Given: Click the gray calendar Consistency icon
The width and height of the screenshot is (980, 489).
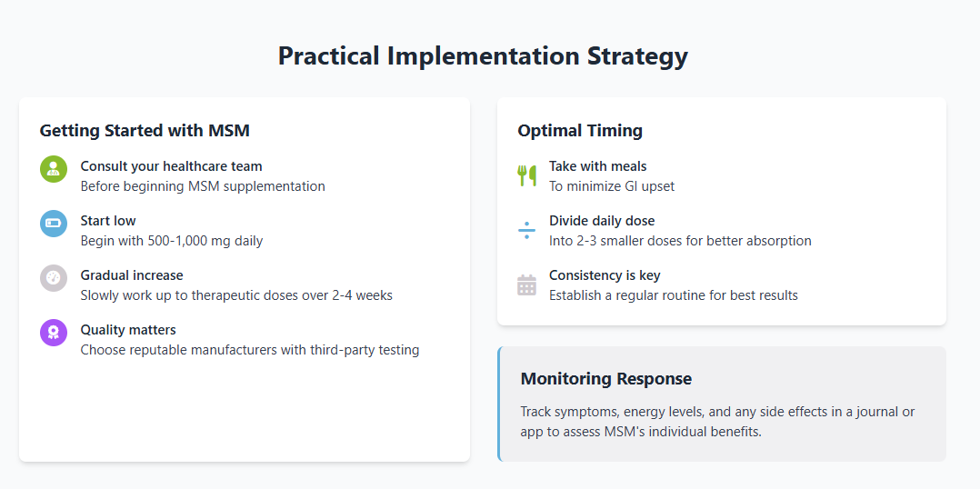Looking at the screenshot, I should click(x=527, y=284).
